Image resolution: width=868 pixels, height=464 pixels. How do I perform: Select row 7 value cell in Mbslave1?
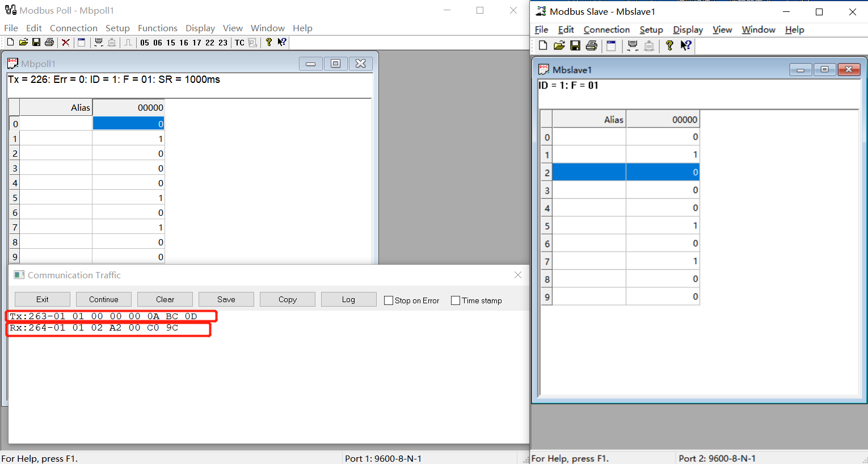click(x=663, y=261)
